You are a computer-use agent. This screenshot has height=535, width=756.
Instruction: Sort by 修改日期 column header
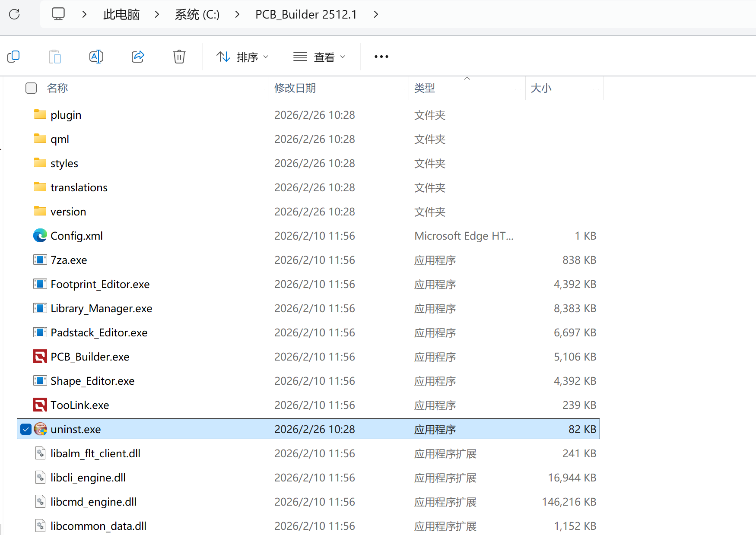[295, 88]
